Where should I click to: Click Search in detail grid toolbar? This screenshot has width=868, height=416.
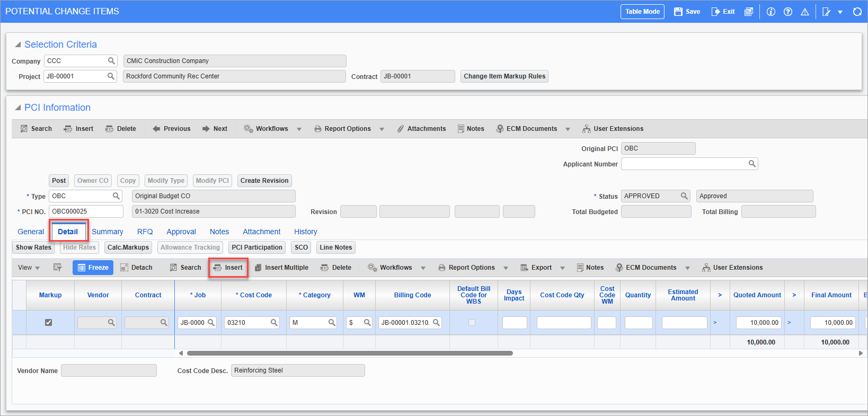click(x=185, y=268)
